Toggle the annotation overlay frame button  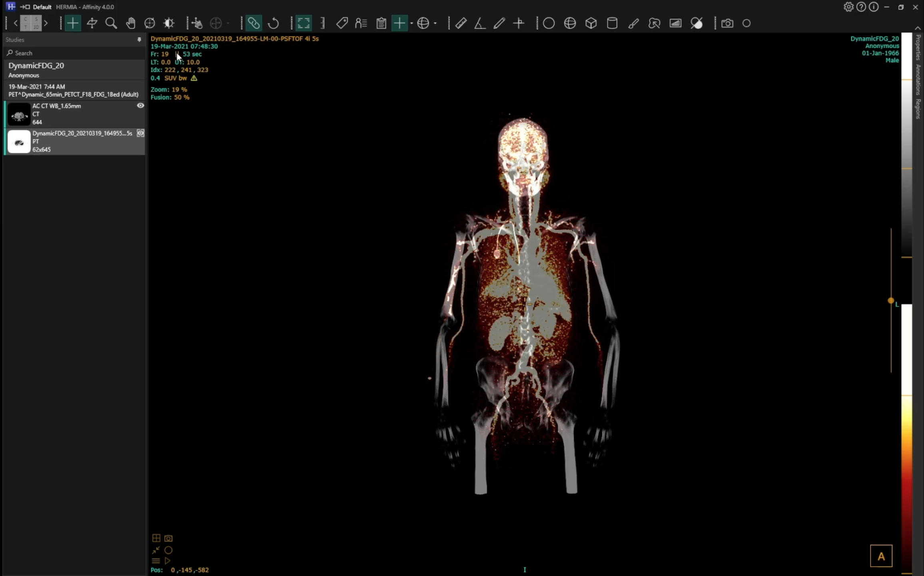tap(303, 23)
